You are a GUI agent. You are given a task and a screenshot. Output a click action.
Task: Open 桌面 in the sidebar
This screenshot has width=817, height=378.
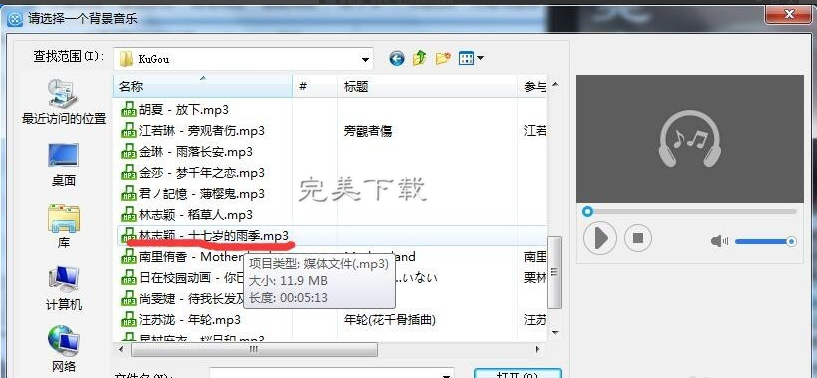(64, 165)
